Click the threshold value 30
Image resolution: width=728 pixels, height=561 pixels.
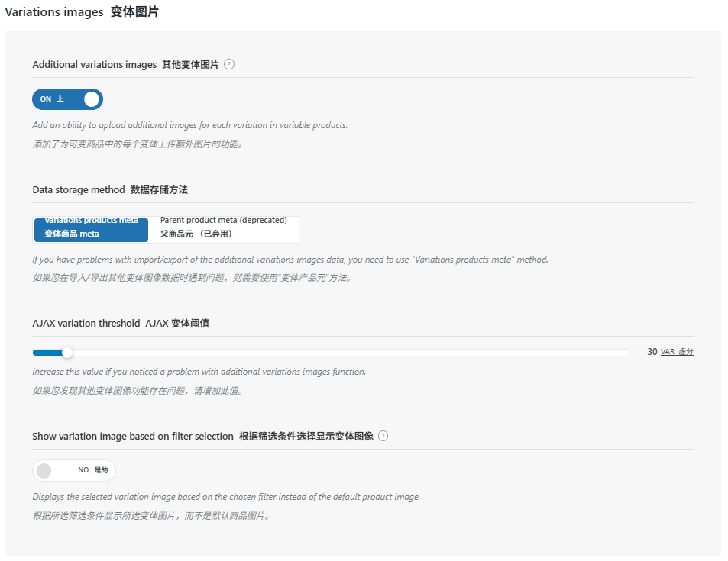652,352
